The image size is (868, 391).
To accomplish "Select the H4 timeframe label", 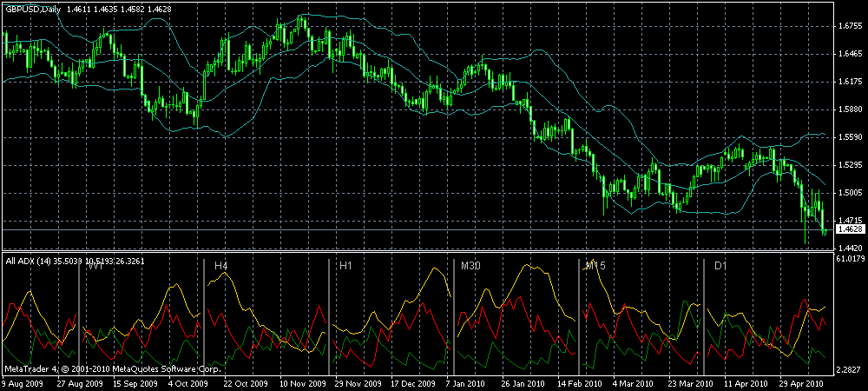I will click(220, 266).
